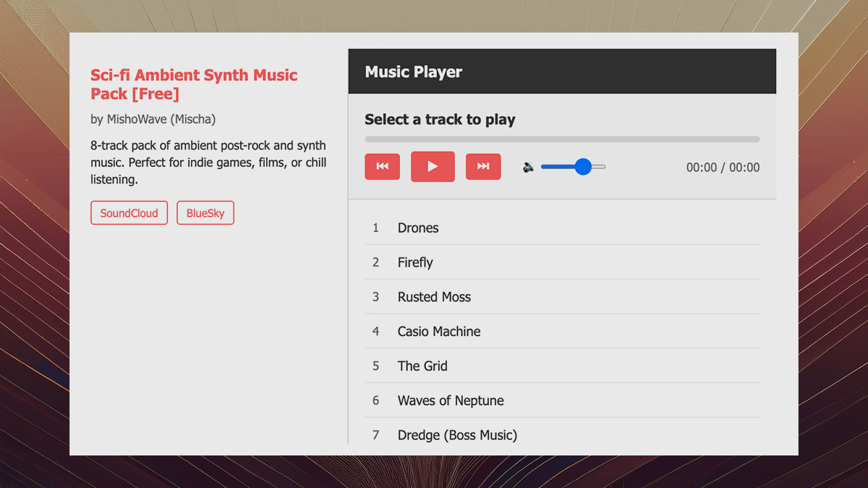Viewport: 868px width, 488px height.
Task: Play track 3 Rusted Moss
Action: click(434, 297)
